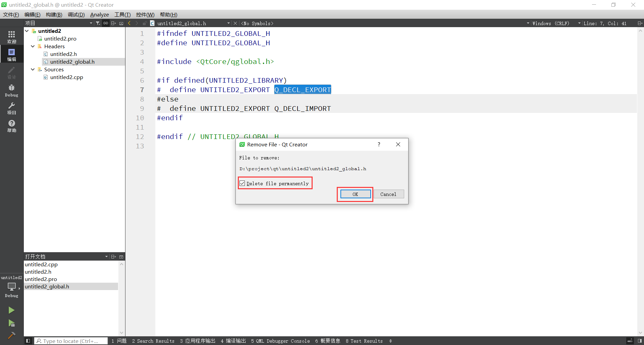
Task: Click the Line 7, Col 41 indicator
Action: click(605, 23)
